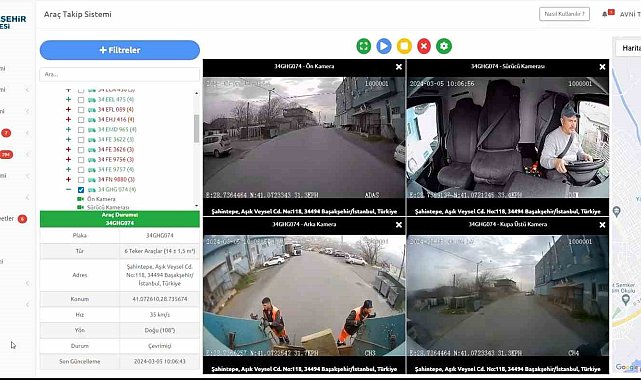Expand the 34 FN 9880 vehicle node

tap(68, 179)
